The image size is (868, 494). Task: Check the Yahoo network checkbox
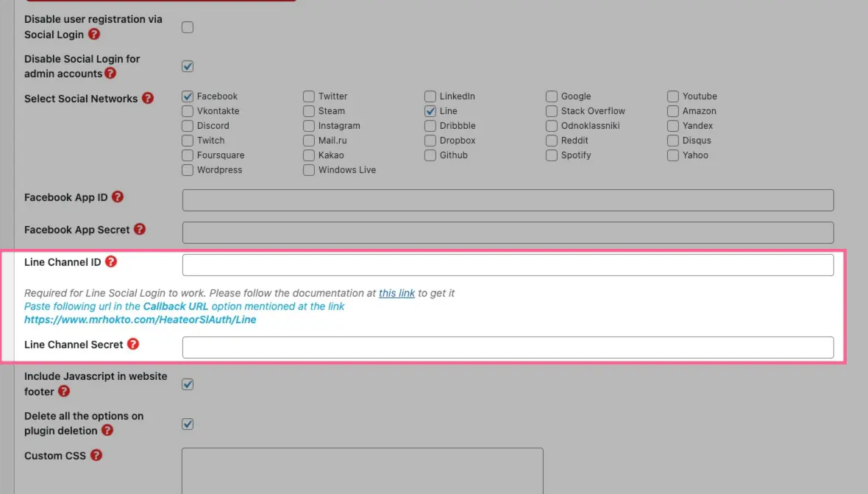point(672,155)
